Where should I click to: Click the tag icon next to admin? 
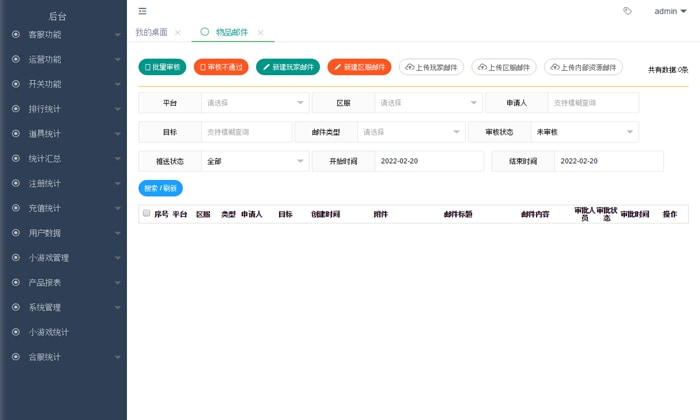pos(627,11)
